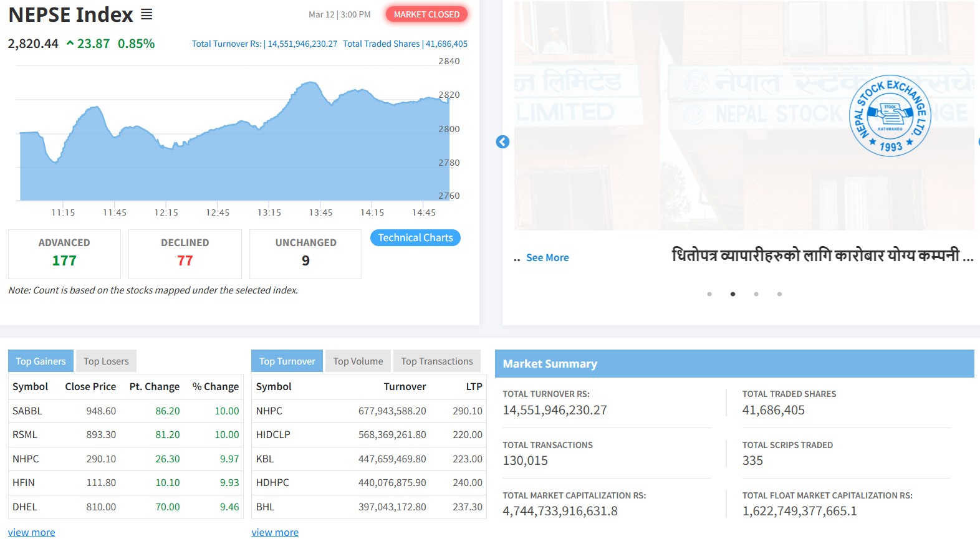980x539 pixels.
Task: Click the Turnover column header
Action: (405, 387)
